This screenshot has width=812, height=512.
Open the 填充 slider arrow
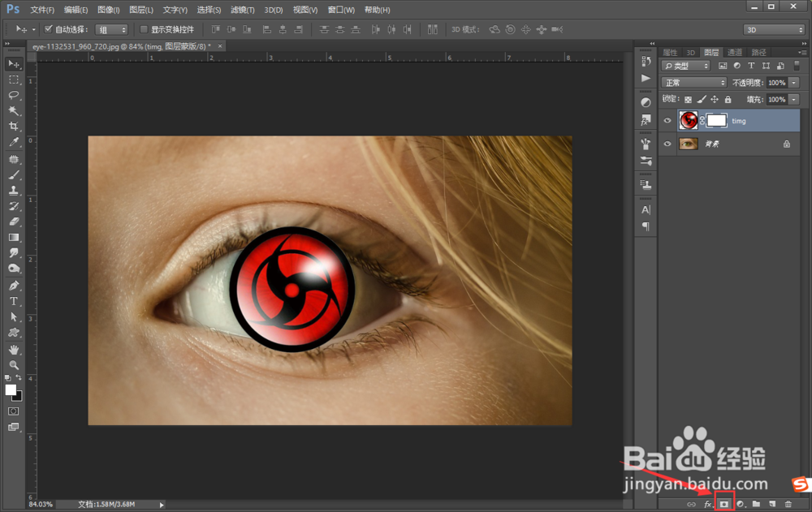[794, 99]
